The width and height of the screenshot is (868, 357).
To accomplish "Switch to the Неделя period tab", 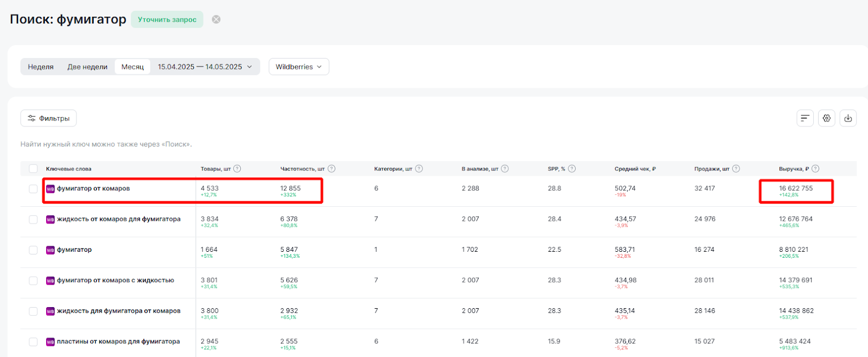I will coord(41,67).
